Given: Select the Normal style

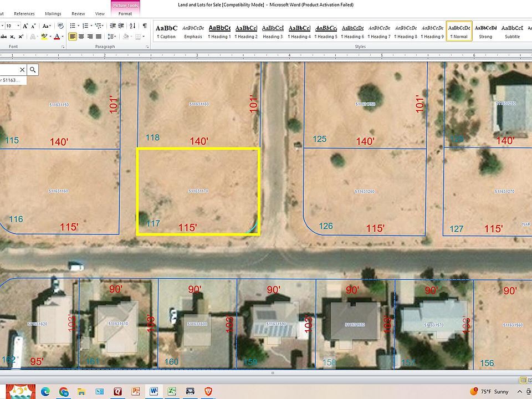Looking at the screenshot, I should (459, 32).
